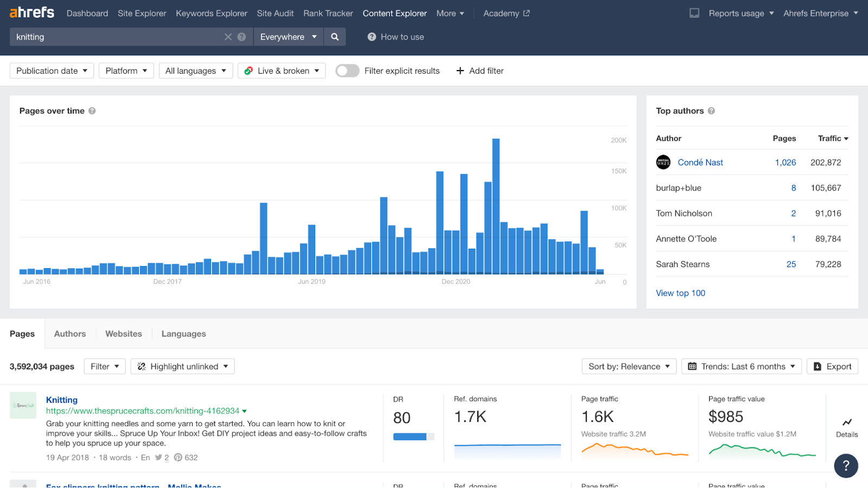Go to Dashboard
This screenshot has height=488, width=868.
tap(87, 13)
